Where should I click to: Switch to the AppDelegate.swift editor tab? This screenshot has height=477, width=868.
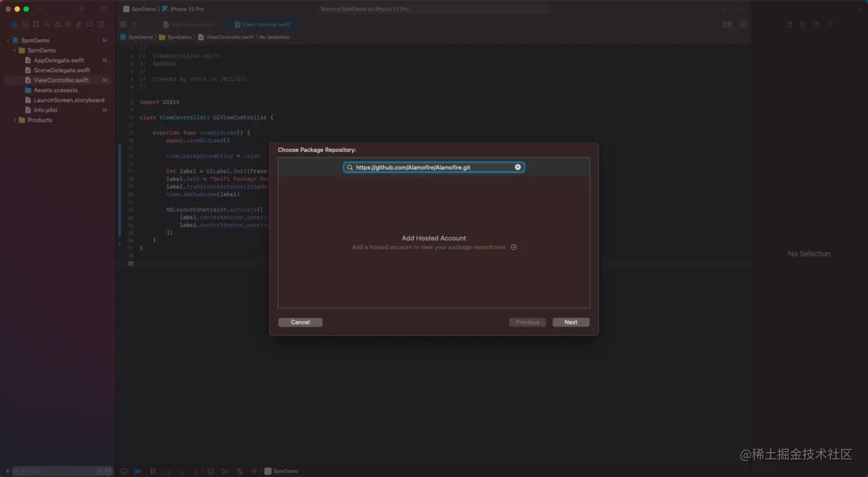190,24
